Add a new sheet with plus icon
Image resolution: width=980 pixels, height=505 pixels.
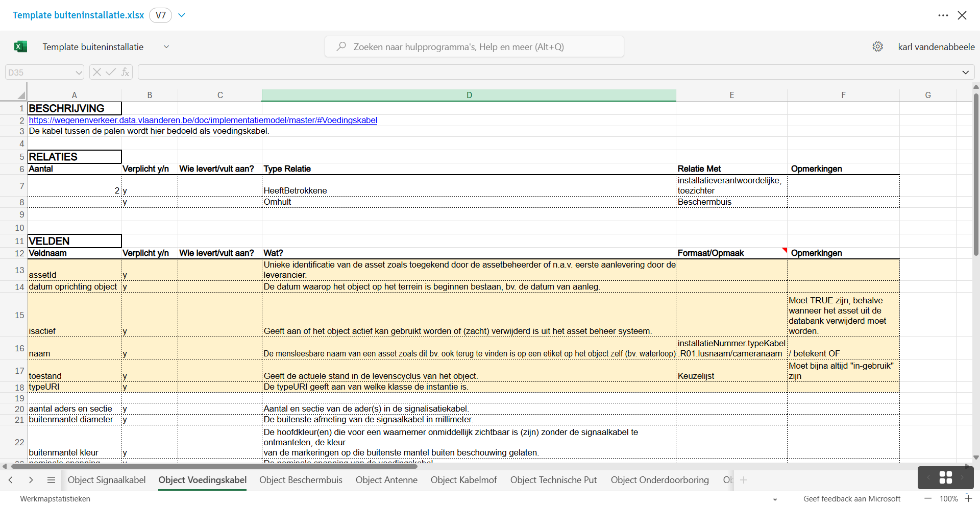point(744,480)
